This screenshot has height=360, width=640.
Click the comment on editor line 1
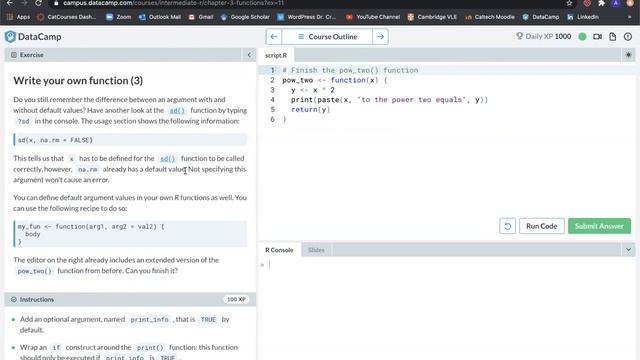coord(350,70)
